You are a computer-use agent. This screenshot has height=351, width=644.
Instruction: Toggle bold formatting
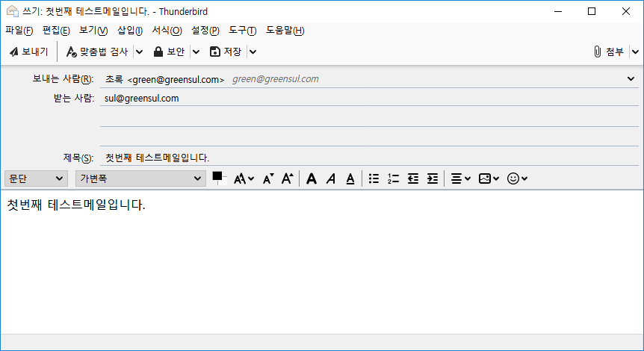click(x=312, y=178)
